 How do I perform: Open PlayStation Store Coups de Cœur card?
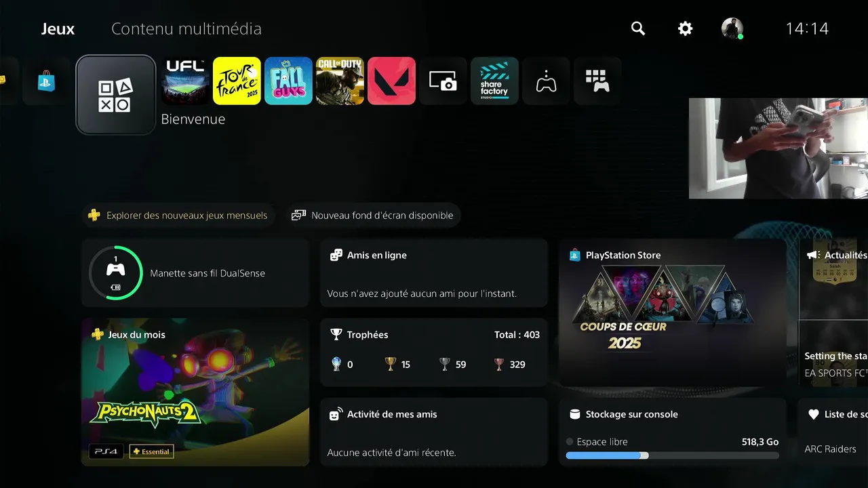673,312
